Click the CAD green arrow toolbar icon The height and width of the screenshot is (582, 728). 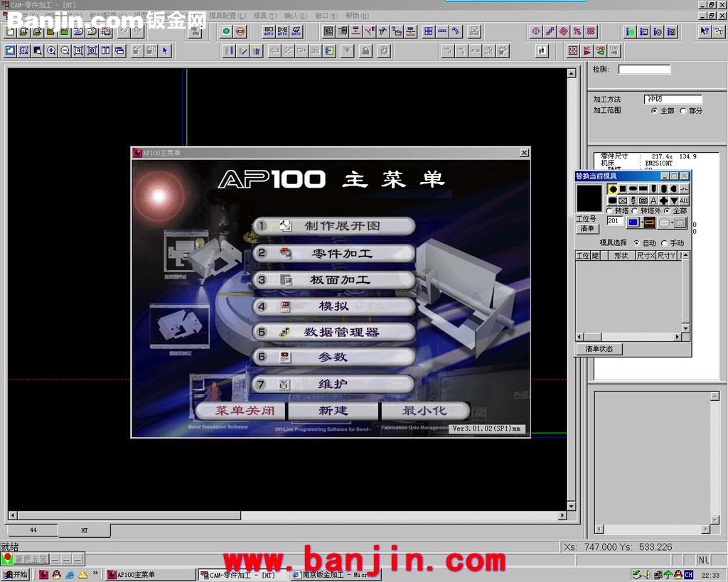point(600,50)
